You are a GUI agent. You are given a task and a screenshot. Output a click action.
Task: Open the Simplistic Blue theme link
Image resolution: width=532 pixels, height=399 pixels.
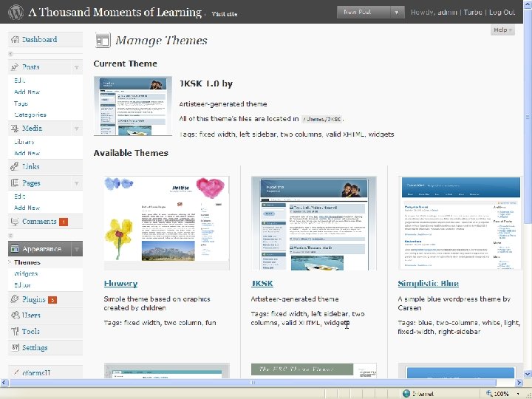428,284
